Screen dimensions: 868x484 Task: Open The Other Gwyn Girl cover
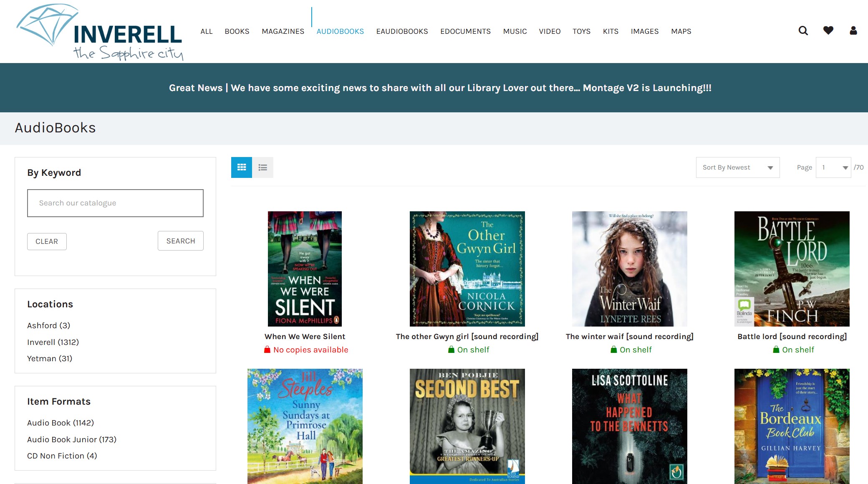[x=467, y=269]
